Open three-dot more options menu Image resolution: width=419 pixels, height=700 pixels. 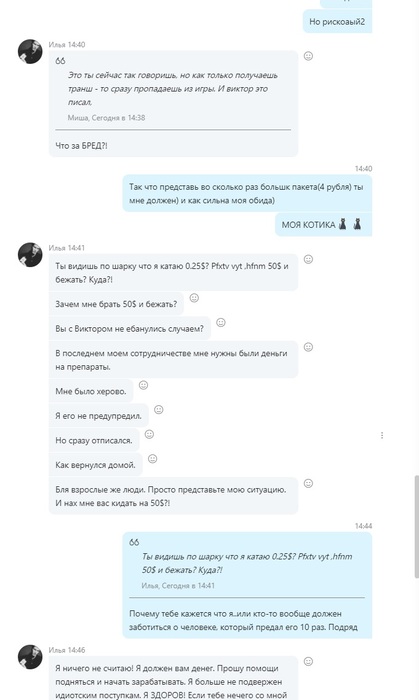382,435
